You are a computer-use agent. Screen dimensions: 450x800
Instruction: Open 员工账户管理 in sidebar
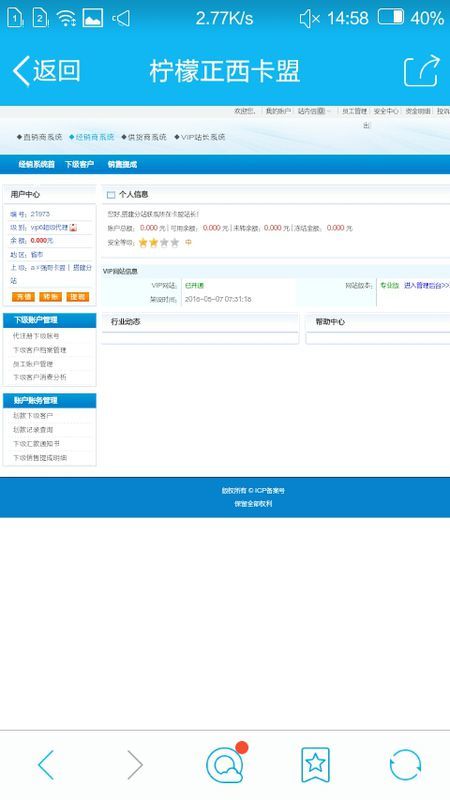pos(33,364)
